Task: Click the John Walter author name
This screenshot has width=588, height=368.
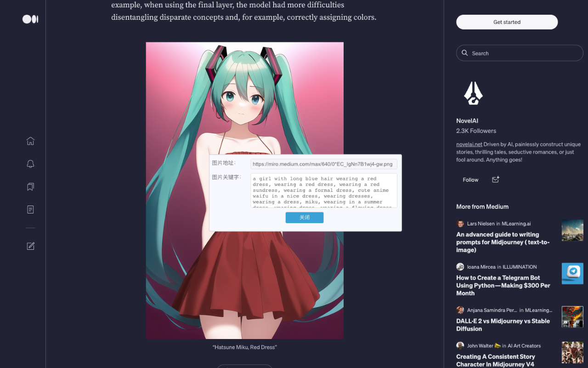Action: 480,346
